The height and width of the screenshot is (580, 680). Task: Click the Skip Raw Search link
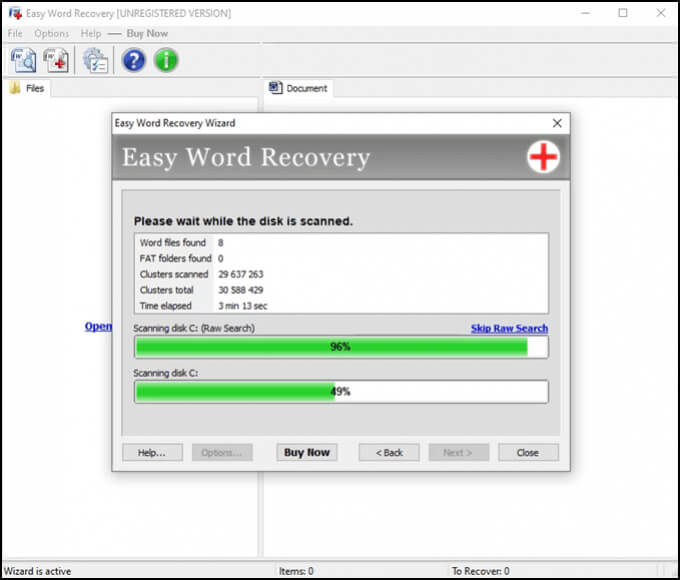pos(509,328)
